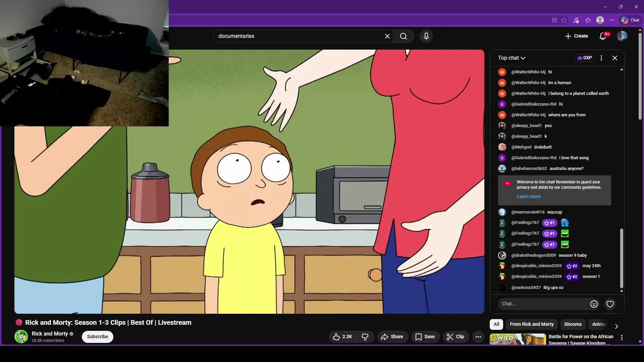Image resolution: width=644 pixels, height=362 pixels.
Task: Select the Sitcoms filter chip
Action: tap(573, 324)
